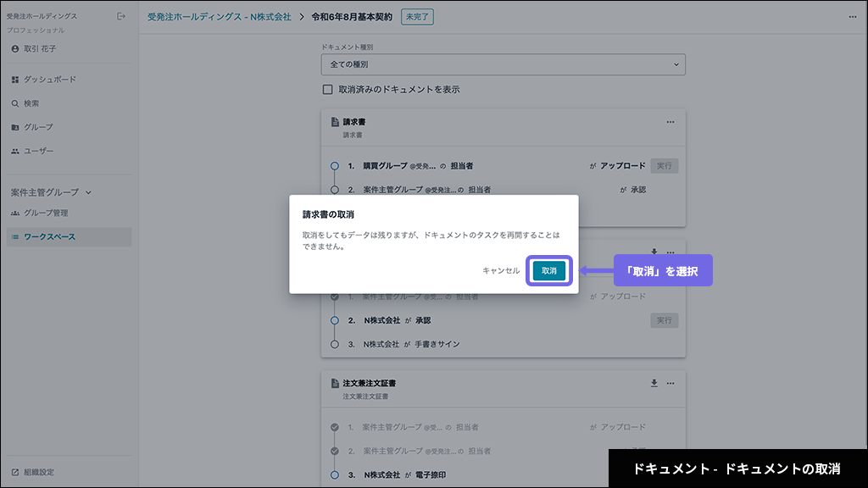Click breadcrumb 受発注ホールディングス - N株式会社
The width and height of the screenshot is (868, 488).
[220, 17]
